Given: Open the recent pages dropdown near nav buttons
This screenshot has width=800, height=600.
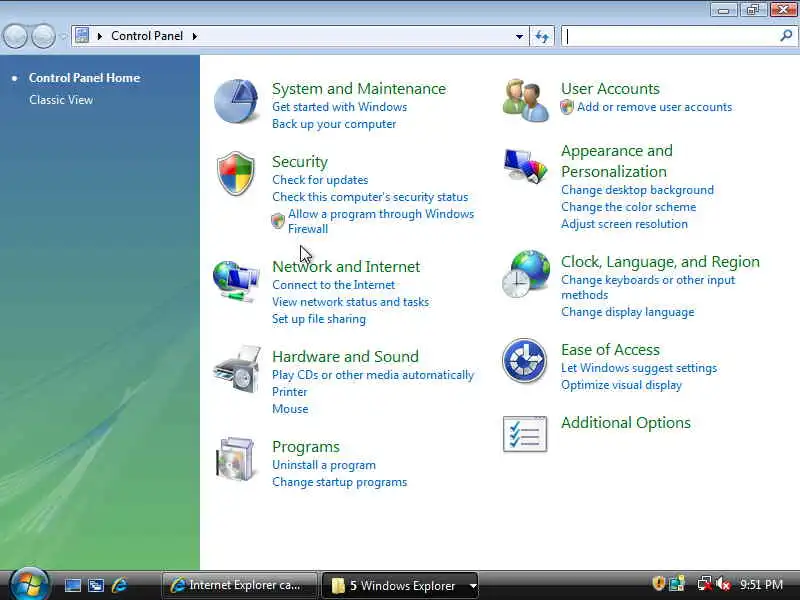Looking at the screenshot, I should tap(63, 37).
